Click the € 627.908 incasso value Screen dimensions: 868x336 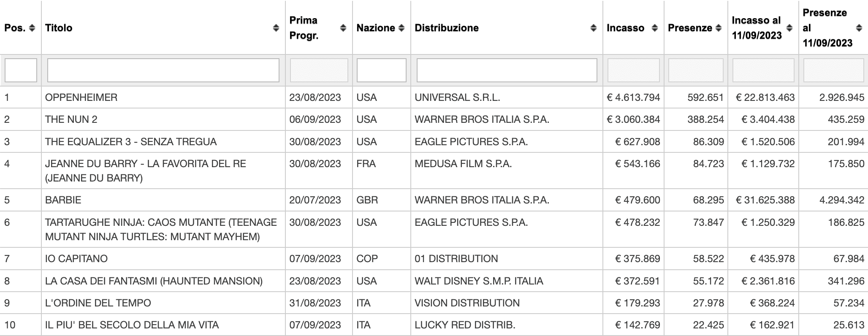[637, 142]
